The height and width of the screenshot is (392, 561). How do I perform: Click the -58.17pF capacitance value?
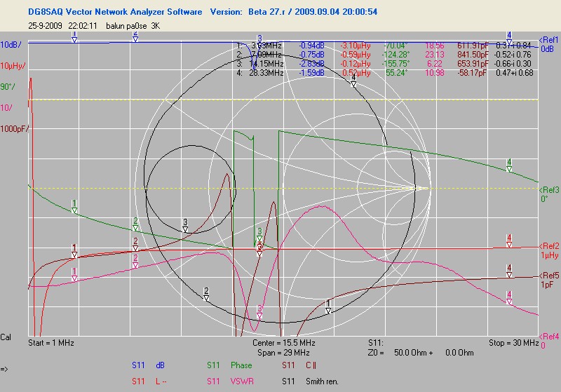click(472, 73)
